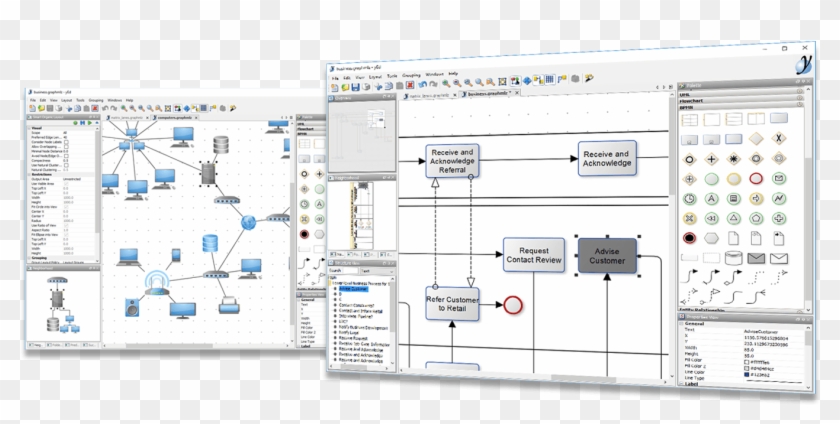Viewport: 840px width, 424px height.
Task: Select the Advise Customer node
Action: (607, 254)
